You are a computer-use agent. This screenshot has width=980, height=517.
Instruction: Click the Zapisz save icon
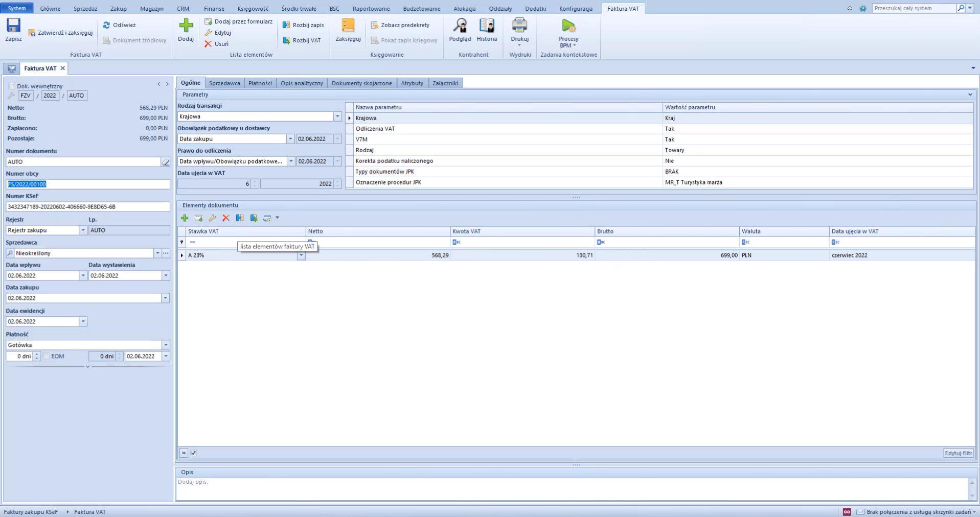click(13, 26)
